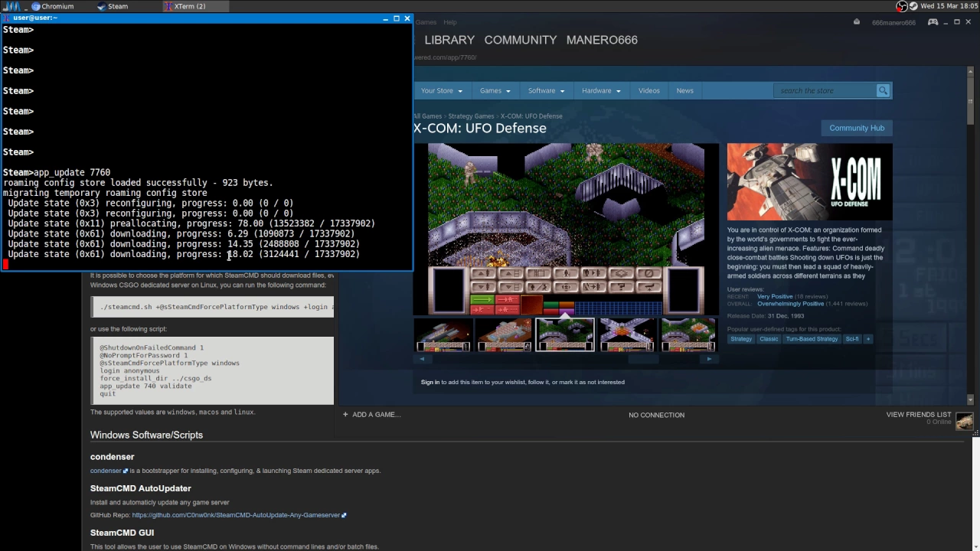Click Very Positive recent reviews link
Image resolution: width=980 pixels, height=551 pixels.
pos(775,297)
